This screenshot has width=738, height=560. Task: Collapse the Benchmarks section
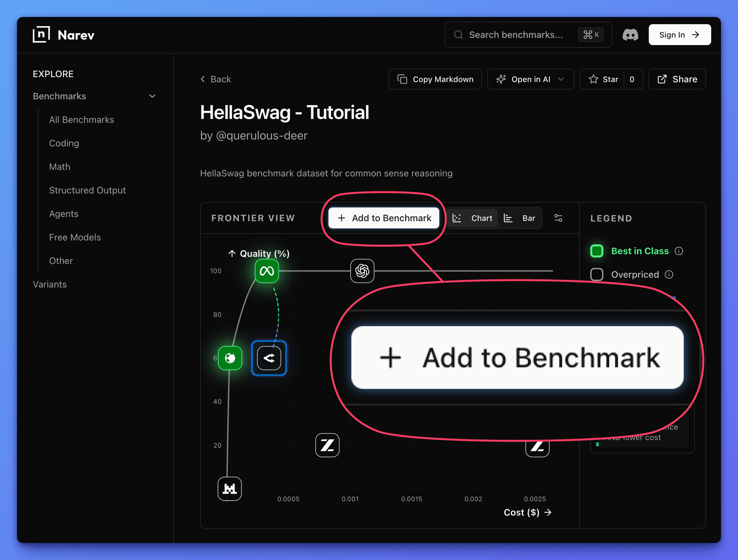pos(152,96)
